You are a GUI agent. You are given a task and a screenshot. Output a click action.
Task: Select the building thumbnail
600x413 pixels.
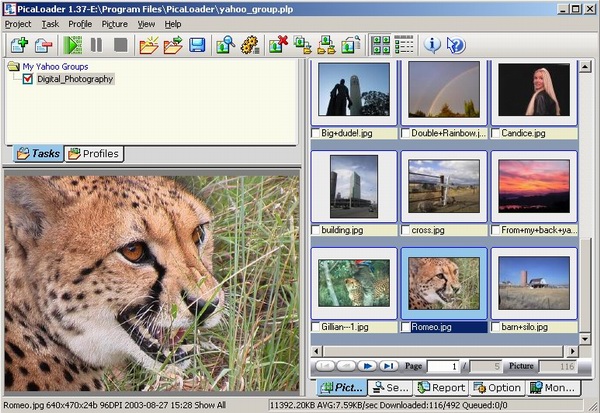tap(354, 186)
